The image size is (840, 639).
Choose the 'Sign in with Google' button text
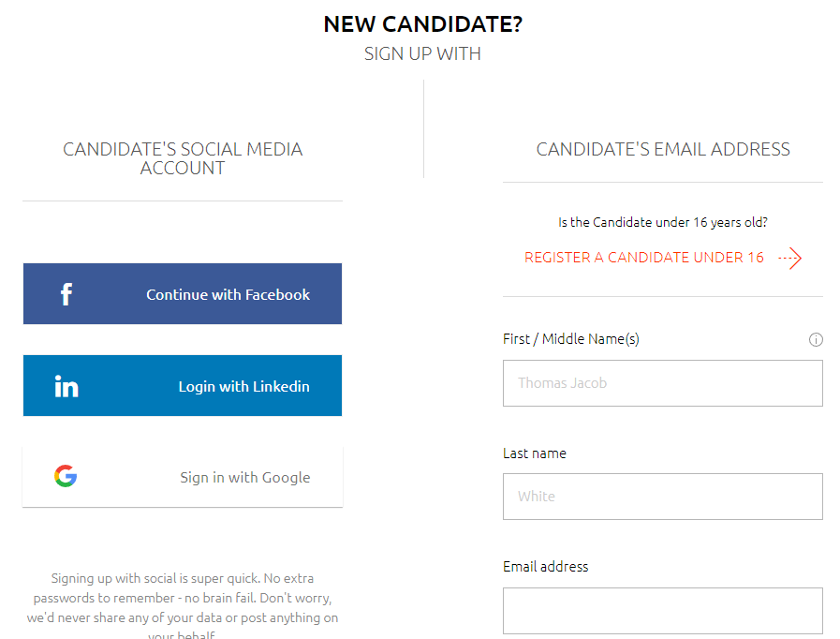pos(244,477)
